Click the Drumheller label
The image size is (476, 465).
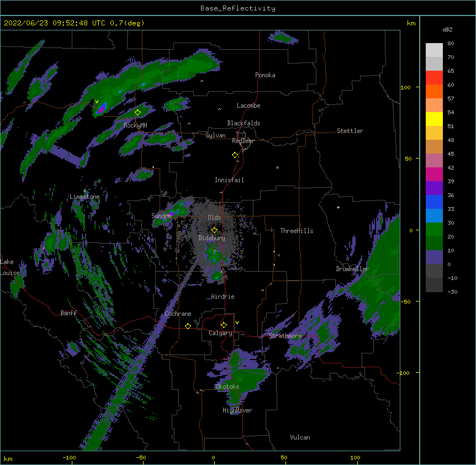[x=352, y=269]
